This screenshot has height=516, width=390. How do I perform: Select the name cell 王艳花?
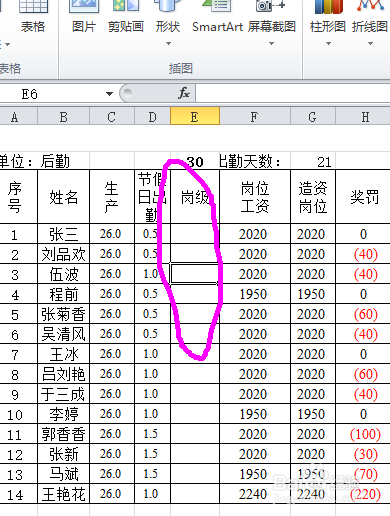(x=63, y=494)
